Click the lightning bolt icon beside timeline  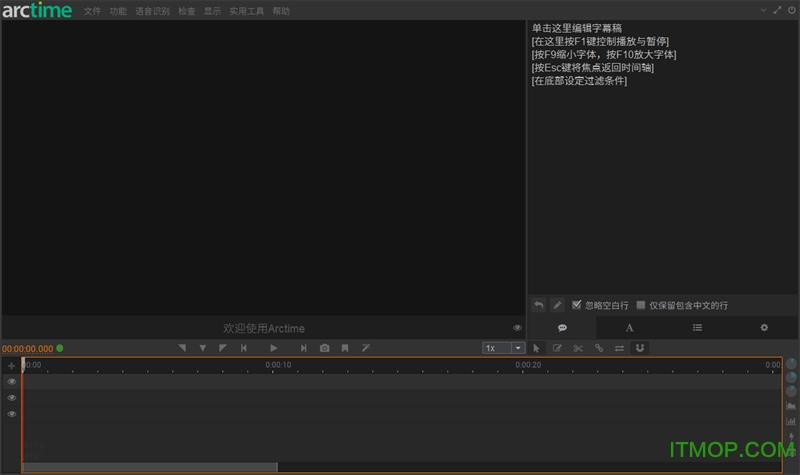click(791, 436)
